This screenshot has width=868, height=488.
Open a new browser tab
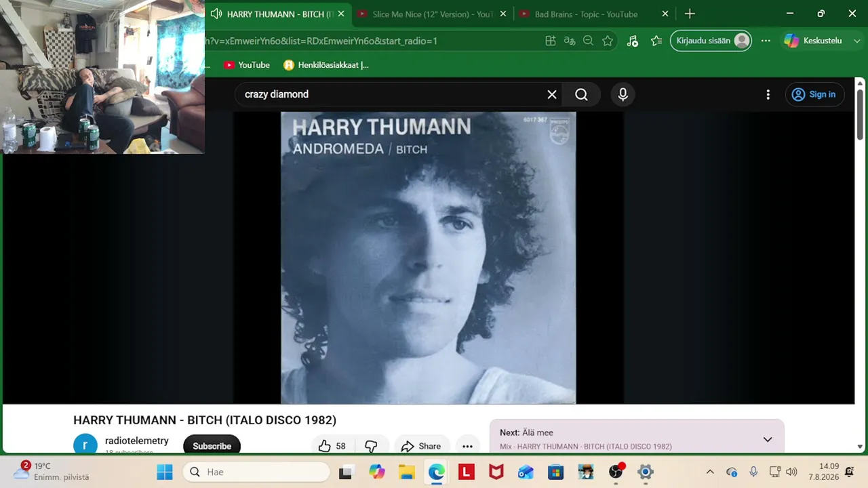point(690,14)
